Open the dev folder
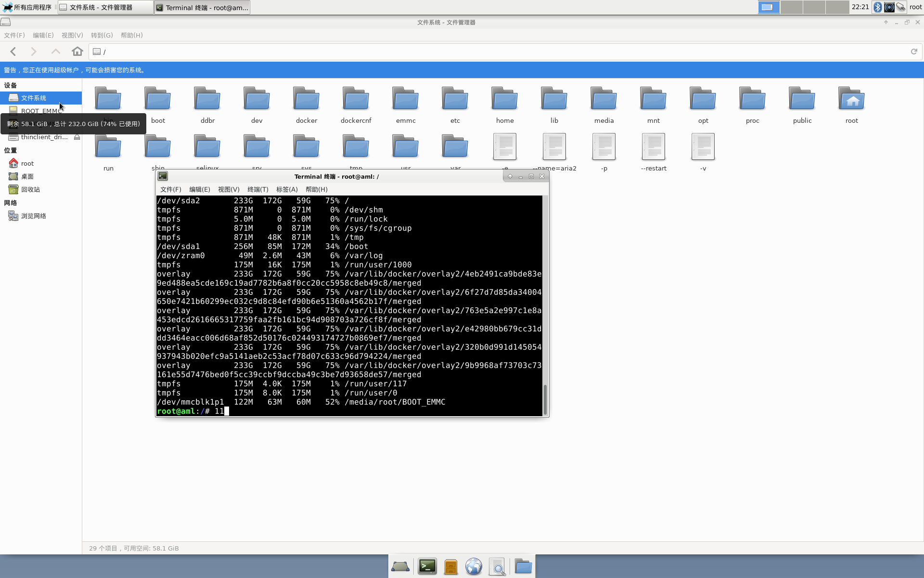Viewport: 924px width, 578px height. [x=257, y=105]
